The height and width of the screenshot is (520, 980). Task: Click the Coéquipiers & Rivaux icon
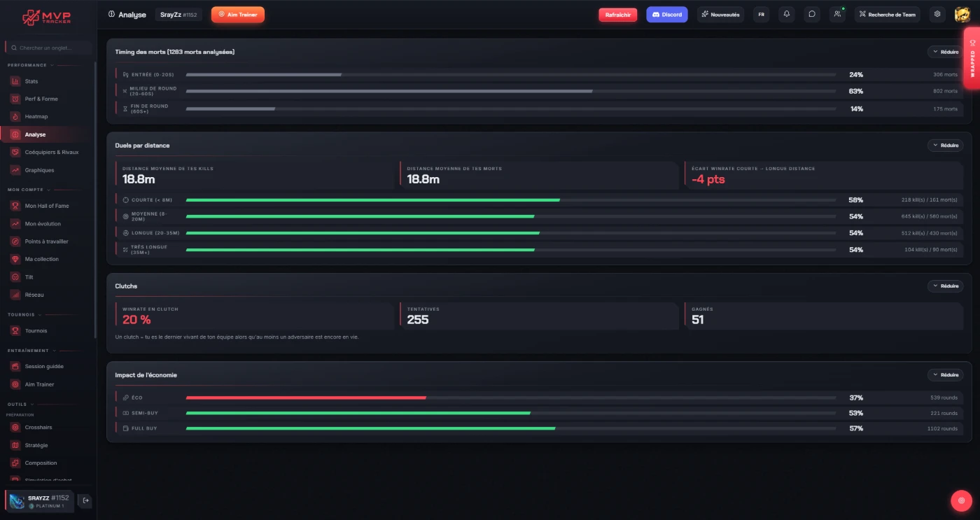[15, 152]
